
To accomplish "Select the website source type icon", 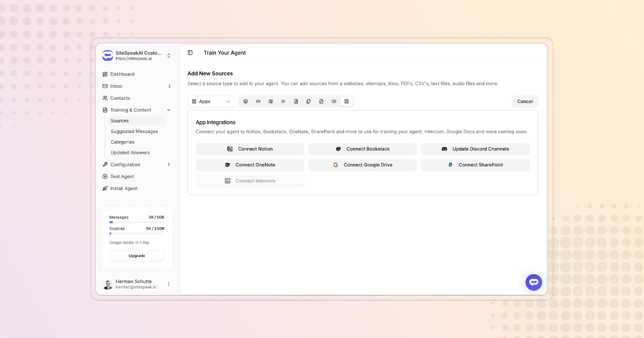I will 245,101.
